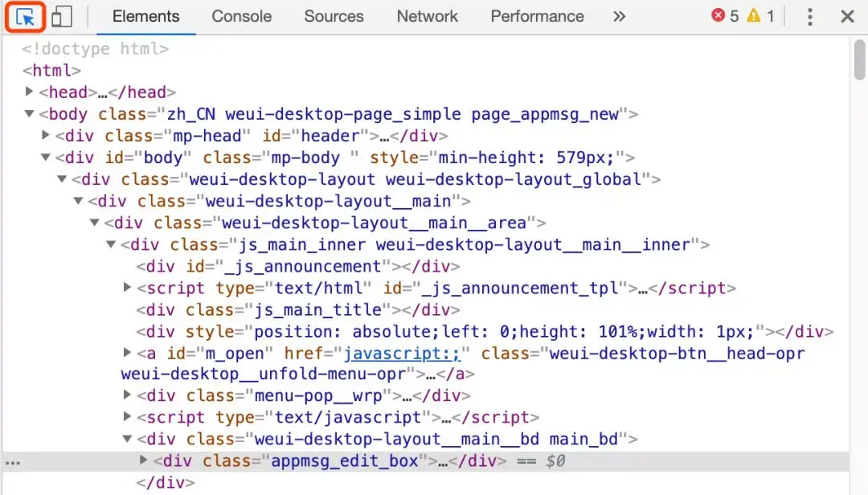This screenshot has width=868, height=495.
Task: Click the weui-desktop__unfold-menu-opr class text
Action: coord(264,374)
